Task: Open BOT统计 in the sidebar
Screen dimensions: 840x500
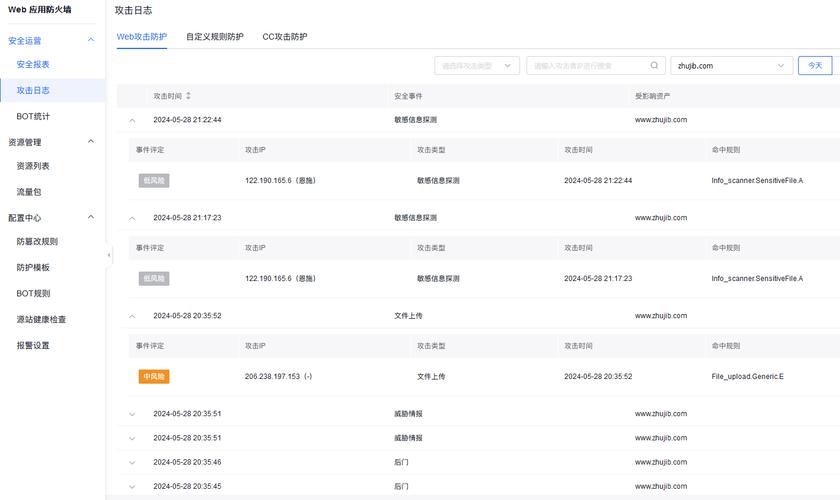Action: click(x=33, y=116)
